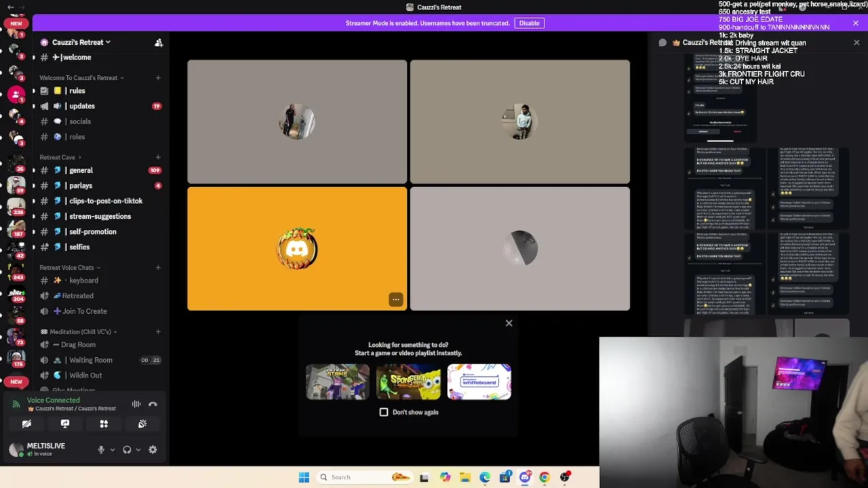This screenshot has width=868, height=488.
Task: Mute the microphone
Action: tap(101, 449)
